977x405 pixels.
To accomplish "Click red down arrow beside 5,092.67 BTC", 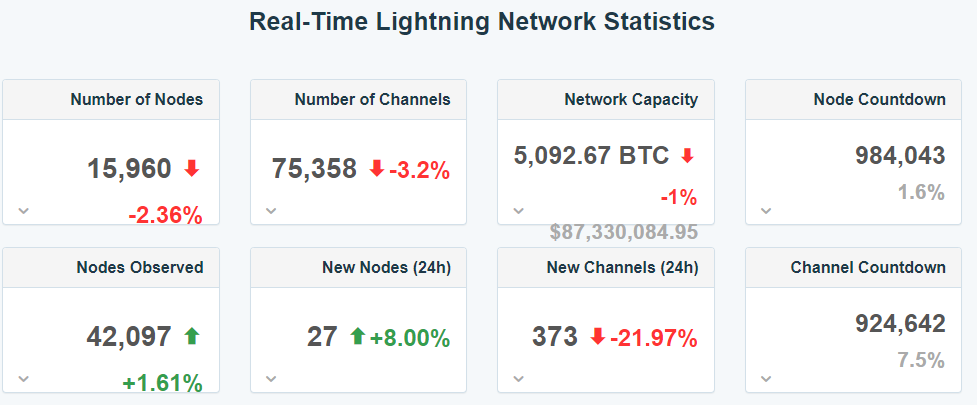I will tap(687, 156).
